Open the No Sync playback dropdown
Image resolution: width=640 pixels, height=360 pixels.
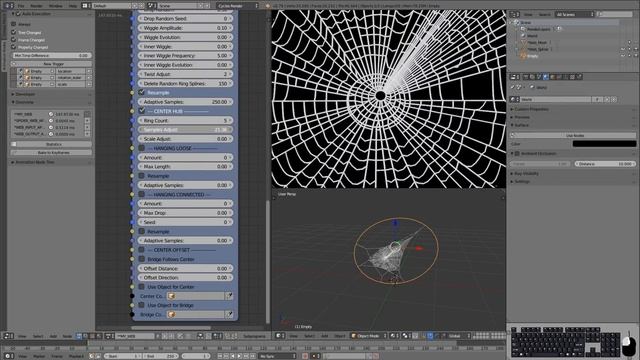[x=277, y=356]
